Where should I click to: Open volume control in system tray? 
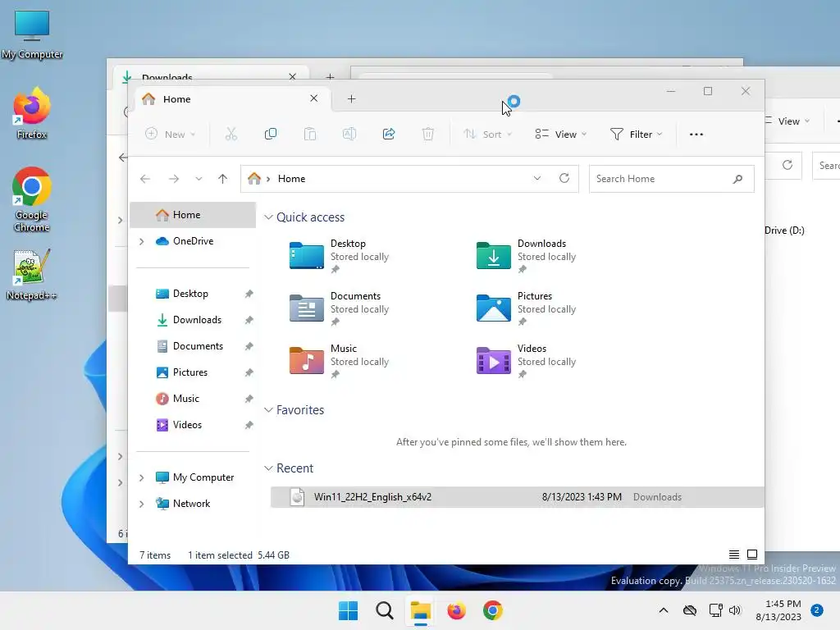click(735, 610)
